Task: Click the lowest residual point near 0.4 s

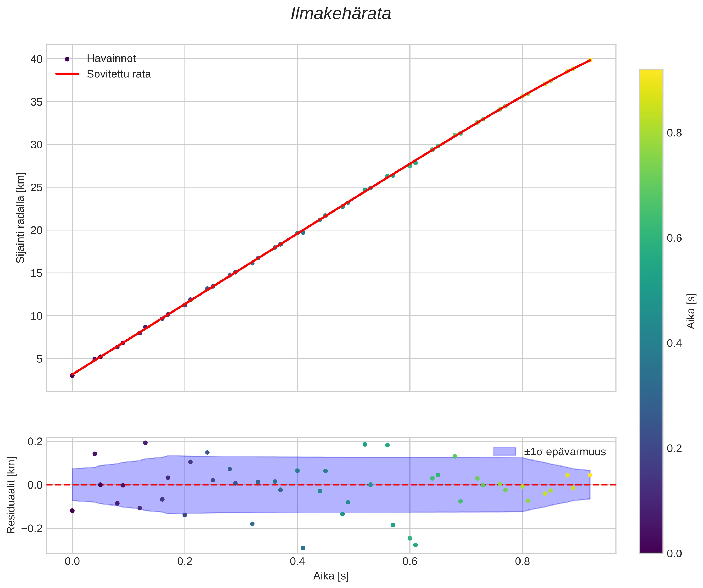Action: pos(303,548)
